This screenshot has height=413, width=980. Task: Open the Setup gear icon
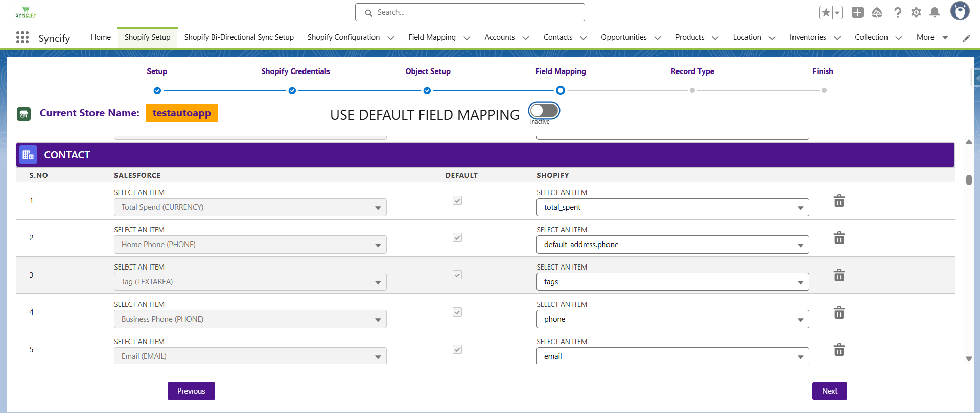click(x=916, y=12)
